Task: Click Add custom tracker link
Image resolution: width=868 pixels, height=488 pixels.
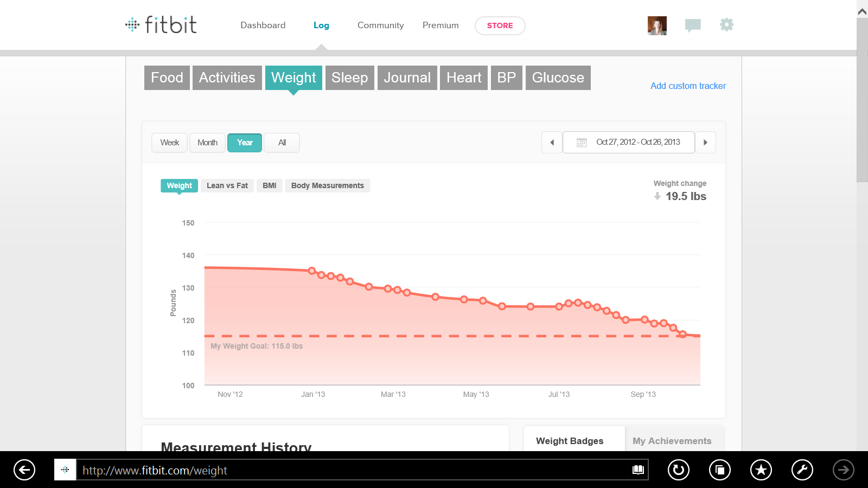Action: [x=688, y=86]
